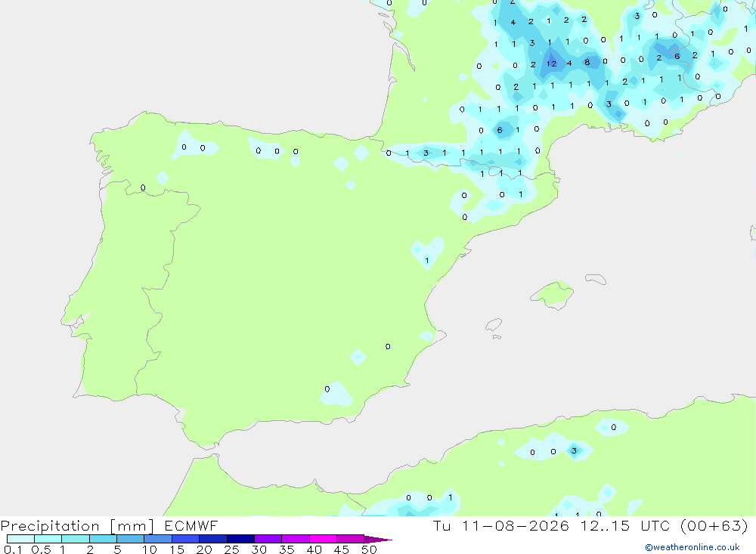Screen dimensions: 756x554
Task: Click the legend label "40"
Action: [314, 549]
